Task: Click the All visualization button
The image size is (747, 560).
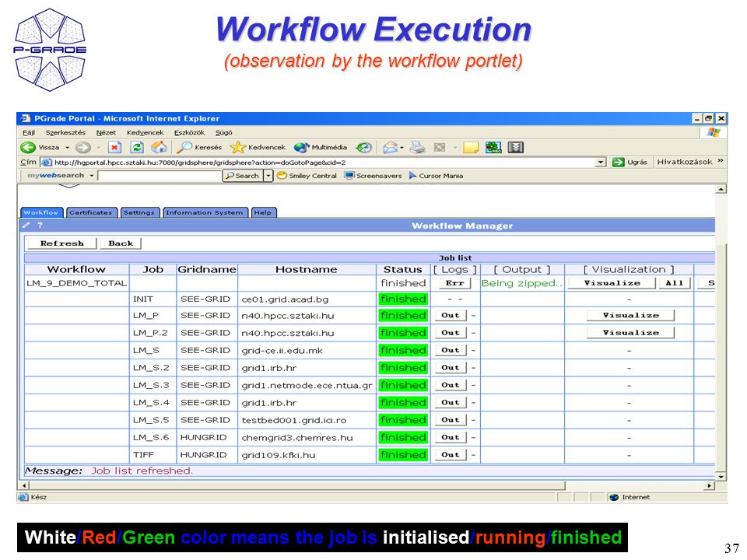Action: [x=674, y=283]
